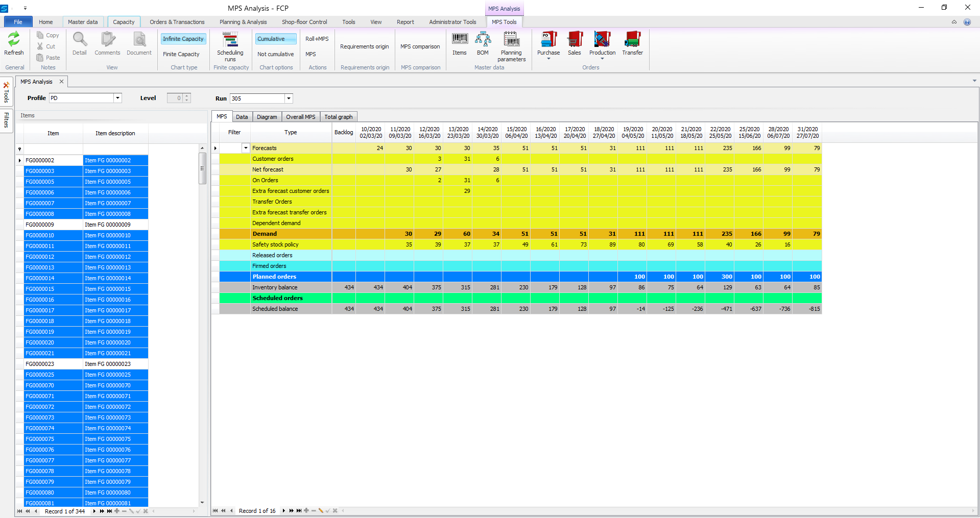Click the MPS action button
The width and height of the screenshot is (980, 518).
click(x=310, y=54)
